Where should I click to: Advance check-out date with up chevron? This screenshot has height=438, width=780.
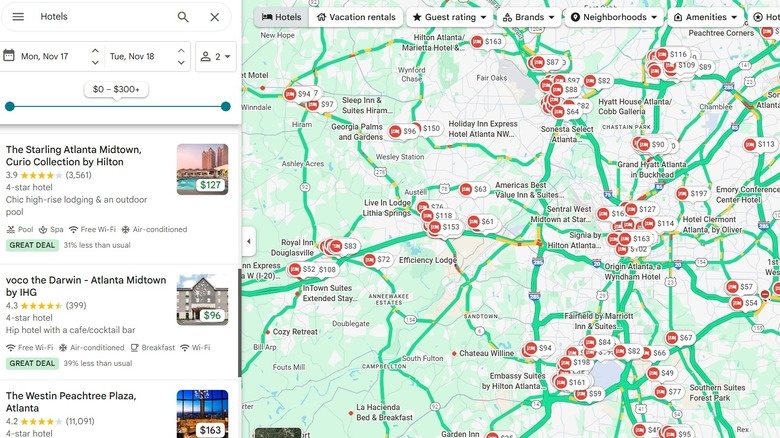[181, 51]
